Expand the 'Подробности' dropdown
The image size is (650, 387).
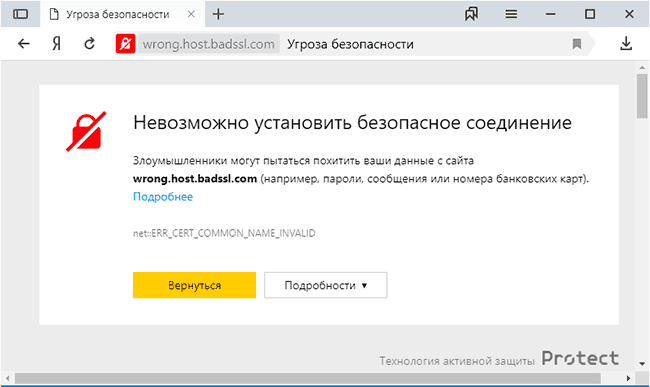(326, 285)
